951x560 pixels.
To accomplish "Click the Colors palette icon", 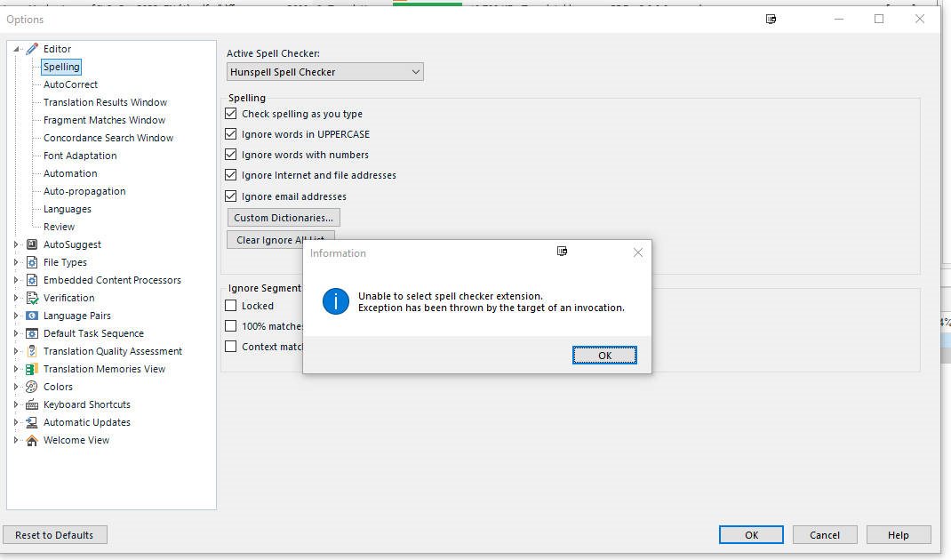I will (32, 387).
